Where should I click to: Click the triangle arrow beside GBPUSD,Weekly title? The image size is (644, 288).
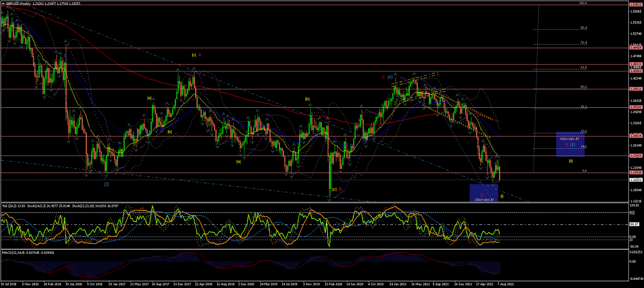(x=3, y=4)
